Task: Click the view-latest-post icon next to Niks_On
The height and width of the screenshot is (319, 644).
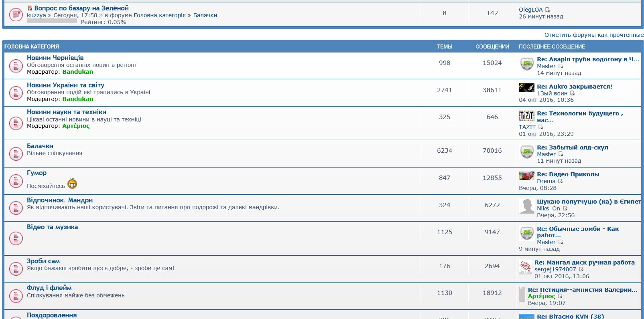Action: [x=565, y=208]
